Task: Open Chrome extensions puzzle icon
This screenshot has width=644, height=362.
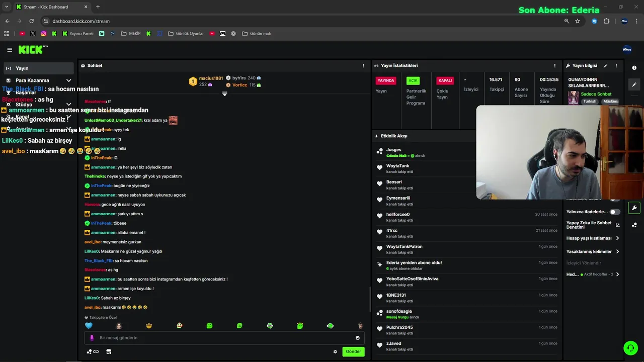Action: click(x=606, y=21)
